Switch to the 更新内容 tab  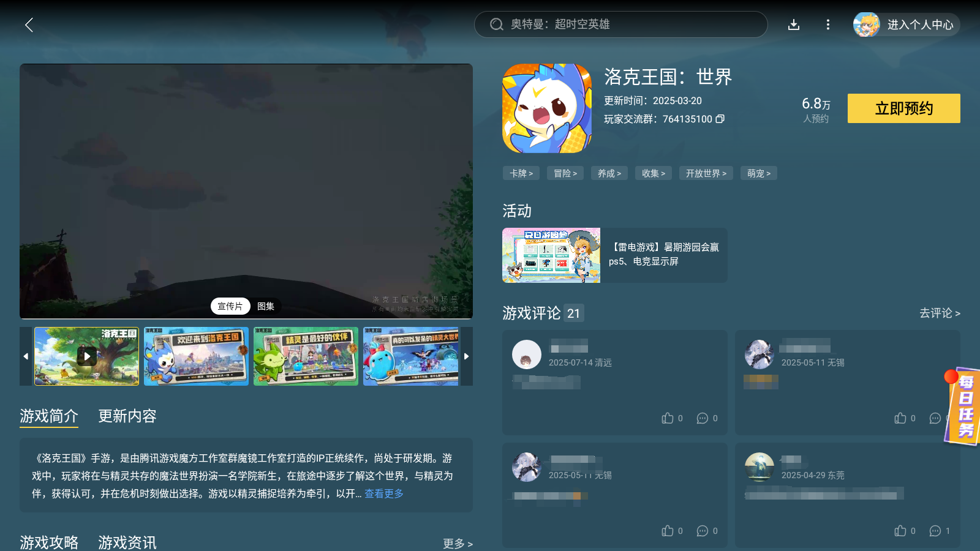pos(127,416)
